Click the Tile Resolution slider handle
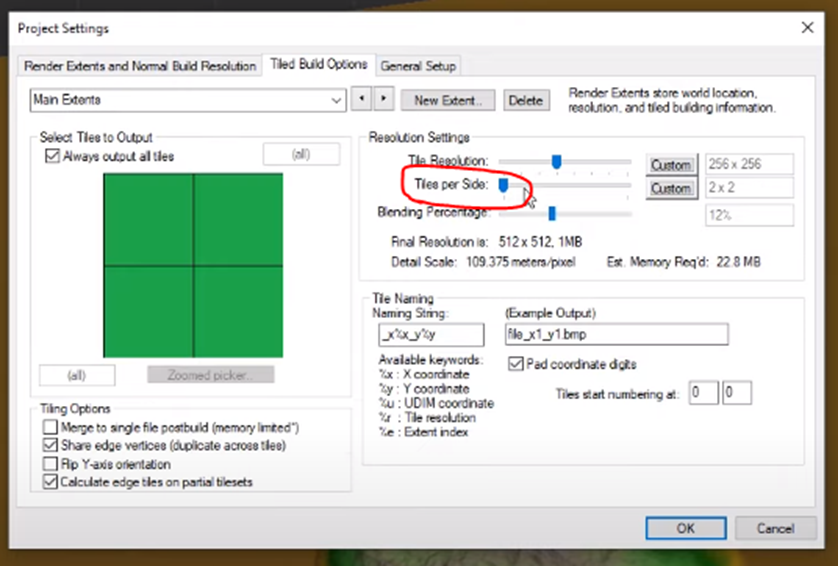 point(556,161)
